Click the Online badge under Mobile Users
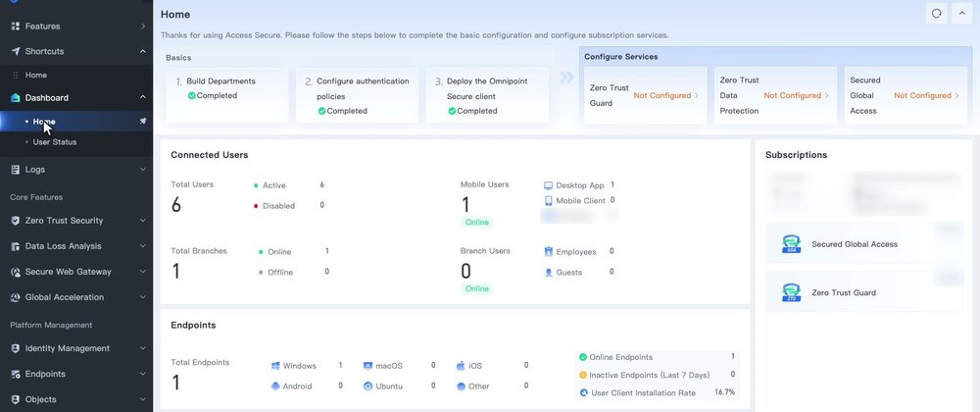Image resolution: width=980 pixels, height=412 pixels. 477,223
